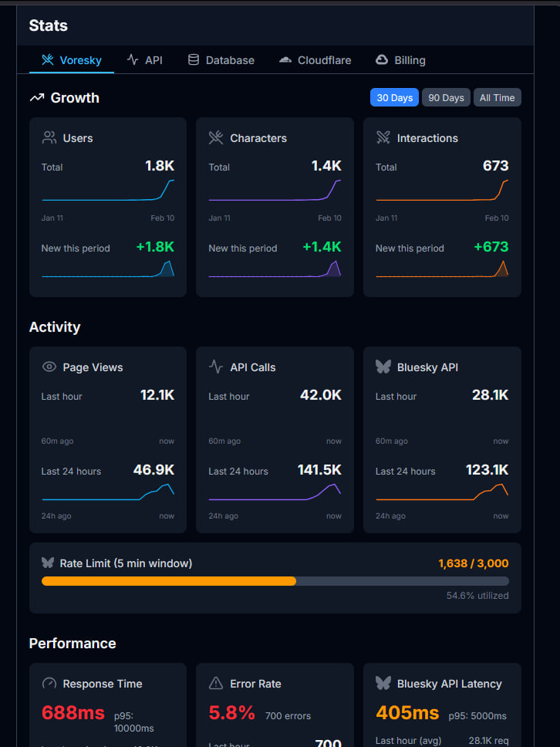Click the butterfly icon beside Rate Limit
Viewport: 560px width, 747px height.
(x=48, y=563)
